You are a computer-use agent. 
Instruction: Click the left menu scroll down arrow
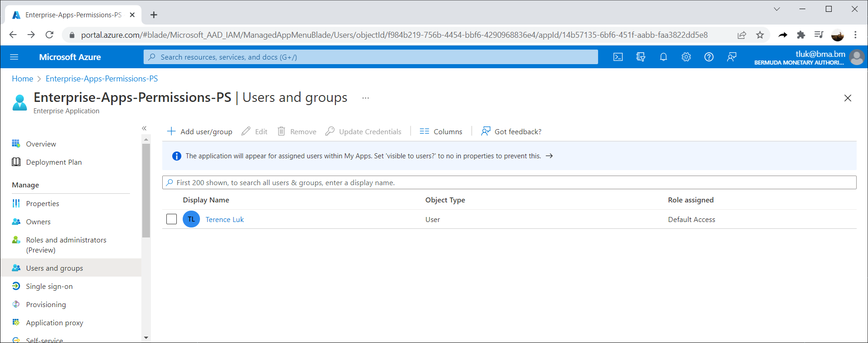click(x=146, y=338)
